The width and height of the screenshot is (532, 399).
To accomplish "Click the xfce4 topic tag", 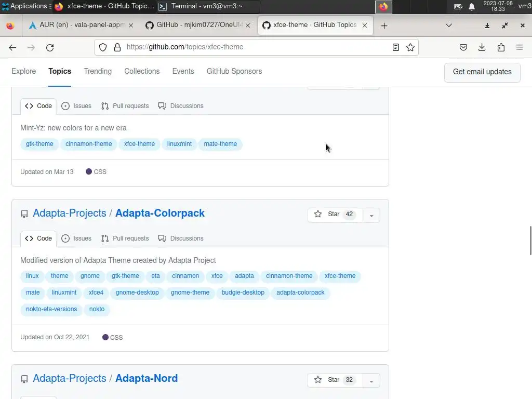I will pyautogui.click(x=96, y=292).
